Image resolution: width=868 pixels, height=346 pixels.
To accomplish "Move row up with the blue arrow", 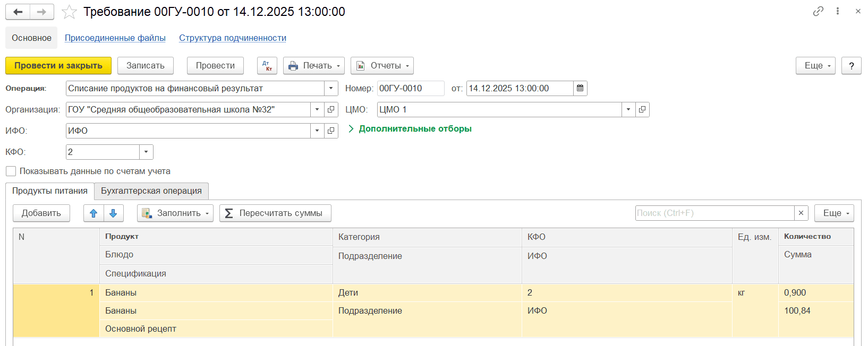I will pyautogui.click(x=93, y=213).
